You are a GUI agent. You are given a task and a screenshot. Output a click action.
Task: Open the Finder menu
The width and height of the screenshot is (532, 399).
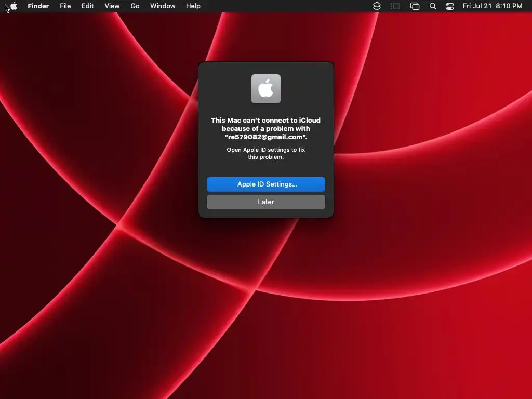point(38,6)
